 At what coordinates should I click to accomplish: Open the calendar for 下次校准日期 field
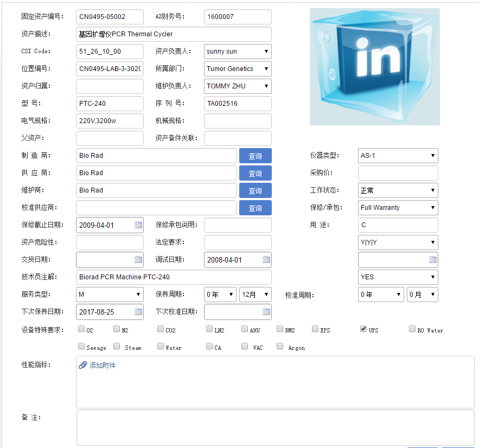(266, 312)
